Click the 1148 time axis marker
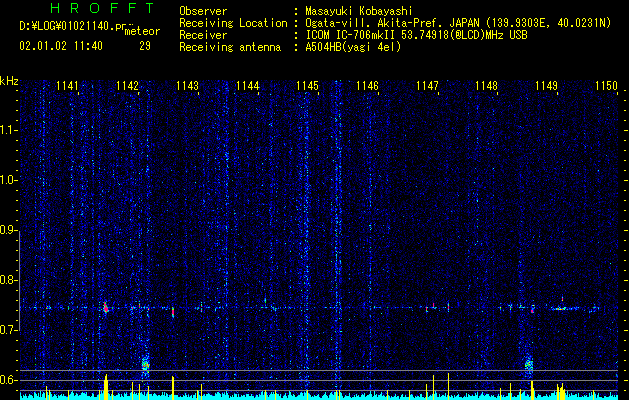629x400 pixels. pyautogui.click(x=486, y=85)
